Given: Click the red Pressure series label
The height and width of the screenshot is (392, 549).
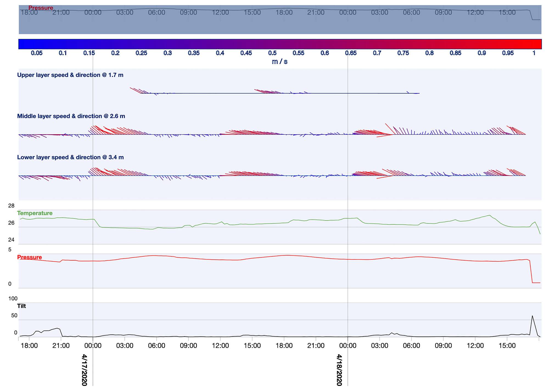Looking at the screenshot, I should pos(29,257).
